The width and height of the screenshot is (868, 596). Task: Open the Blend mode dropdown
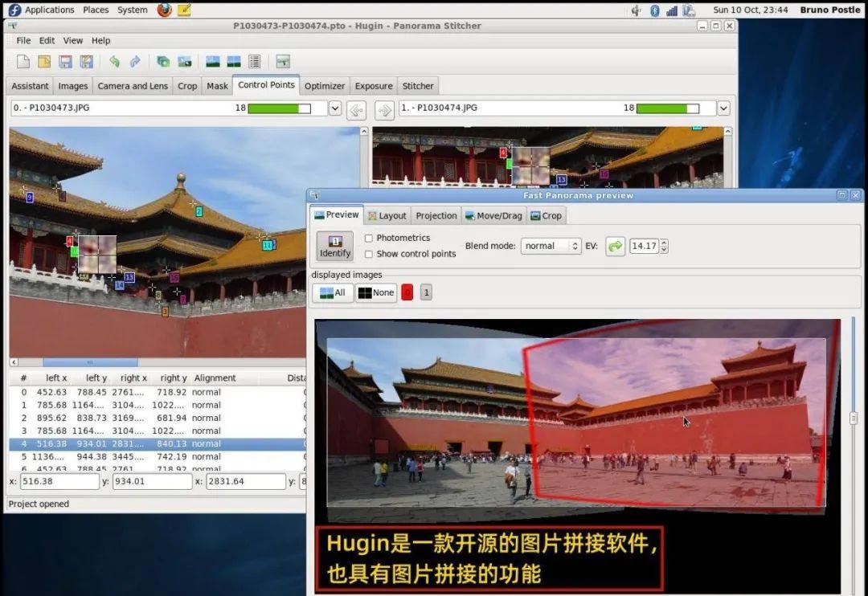coord(551,246)
